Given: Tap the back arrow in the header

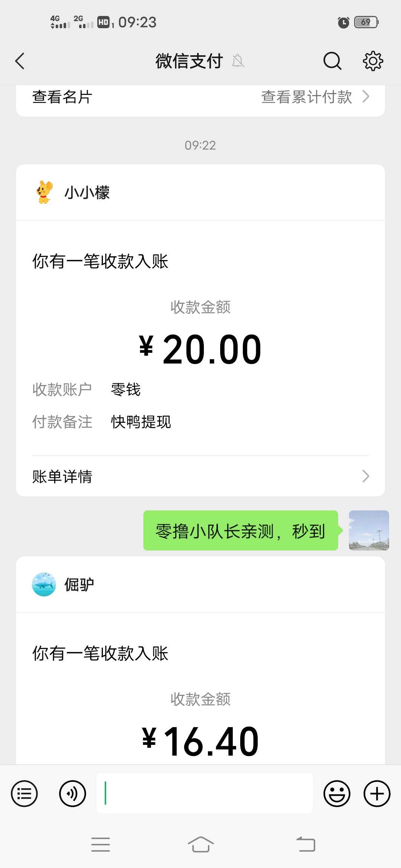Looking at the screenshot, I should click(x=20, y=61).
